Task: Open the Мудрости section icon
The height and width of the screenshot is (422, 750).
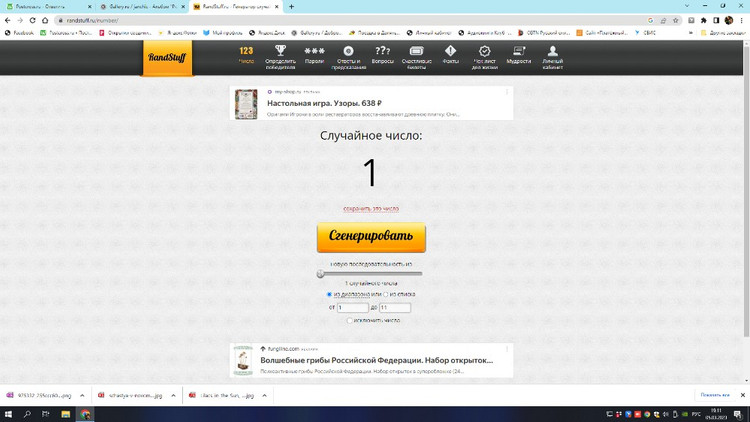Action: tap(519, 51)
